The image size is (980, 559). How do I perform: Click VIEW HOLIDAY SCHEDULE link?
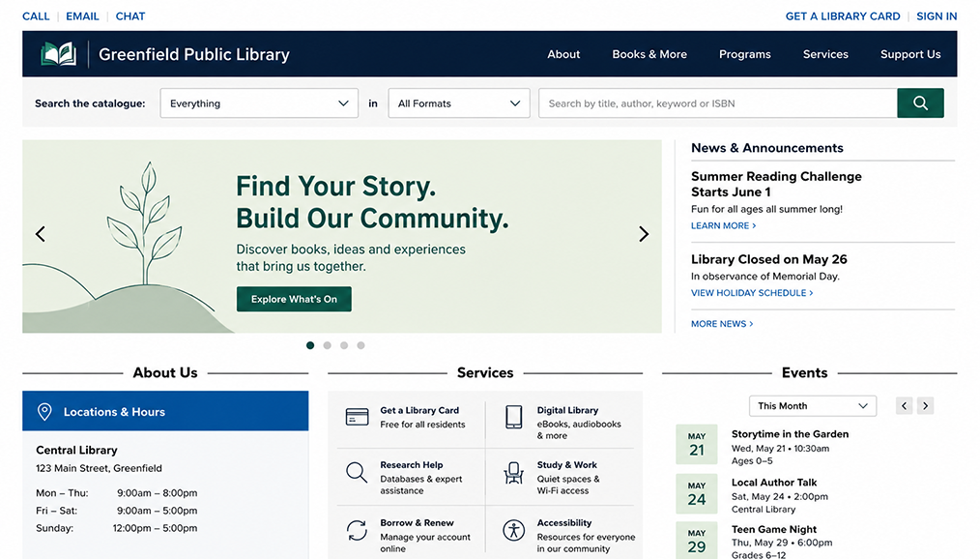pyautogui.click(x=752, y=293)
